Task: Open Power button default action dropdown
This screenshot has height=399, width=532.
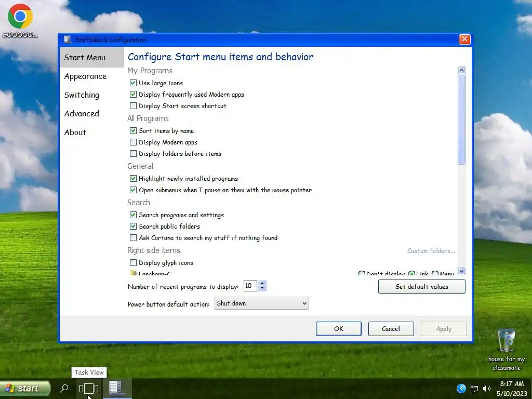Action: coord(262,303)
